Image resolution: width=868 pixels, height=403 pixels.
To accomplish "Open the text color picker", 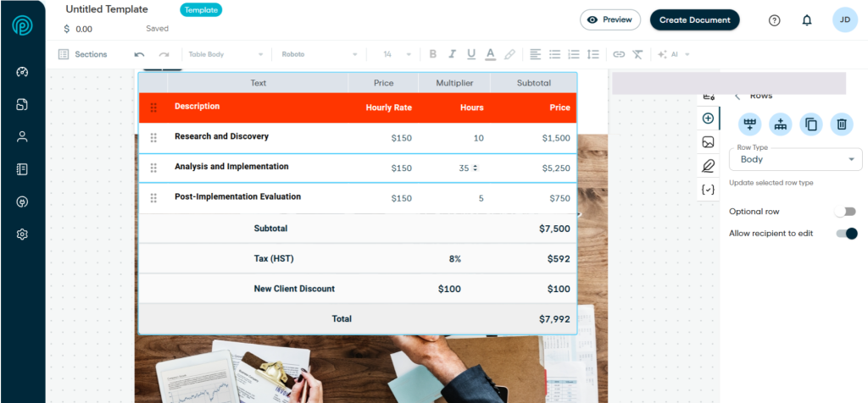I will point(491,54).
